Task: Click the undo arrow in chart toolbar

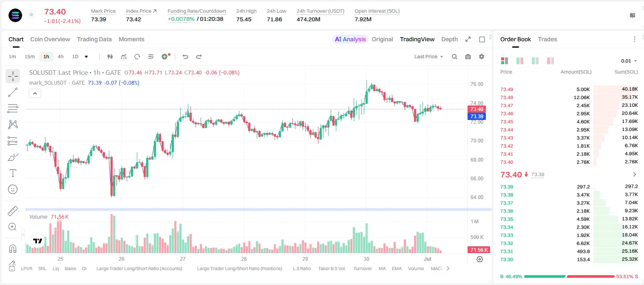Action: [x=185, y=57]
